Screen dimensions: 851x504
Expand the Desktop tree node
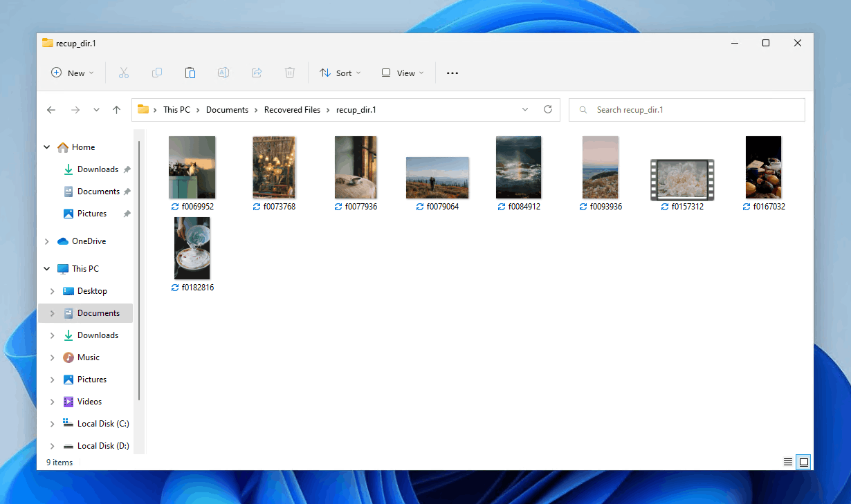tap(53, 291)
